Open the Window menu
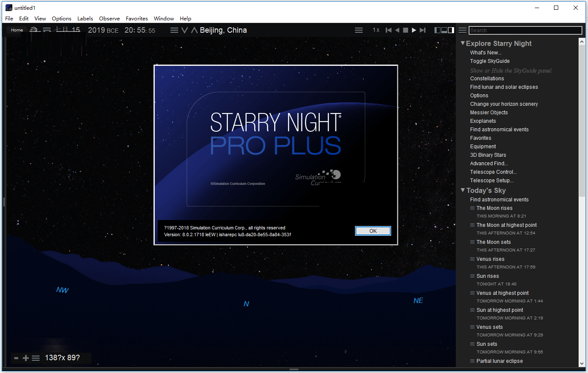Image resolution: width=588 pixels, height=373 pixels. pyautogui.click(x=164, y=18)
